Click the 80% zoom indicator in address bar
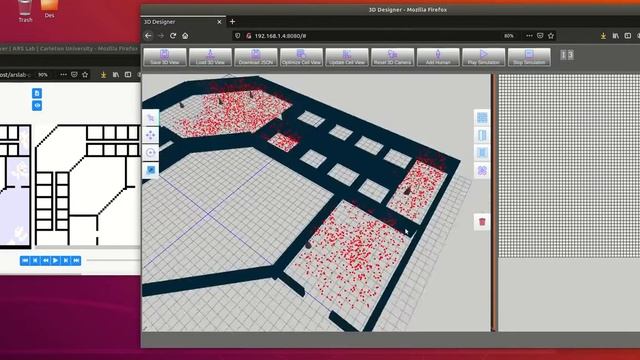Viewport: 640px width, 360px height. click(509, 36)
